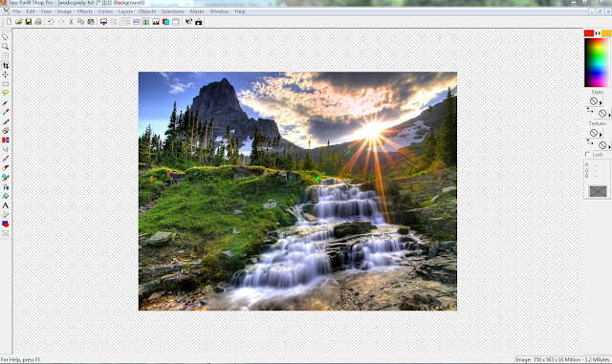Select the Zoom magnifier tool
The height and width of the screenshot is (364, 612).
[6, 47]
